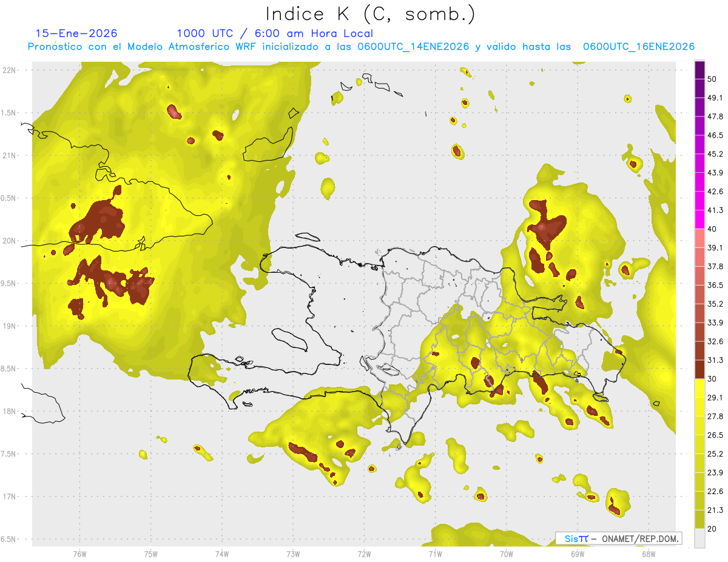Screen dimensions: 728x562
Task: Click the '75W' longitude label
Action: tap(150, 554)
